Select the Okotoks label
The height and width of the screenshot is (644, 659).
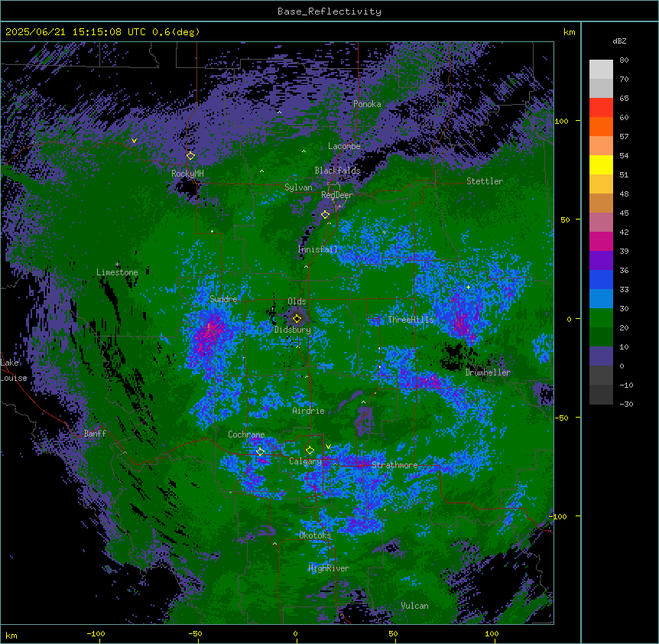point(315,535)
